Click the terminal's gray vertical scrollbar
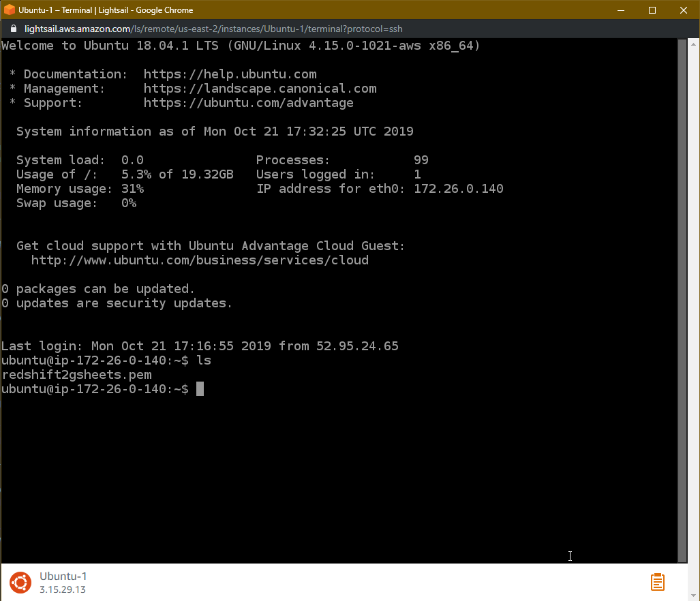 coord(682,300)
